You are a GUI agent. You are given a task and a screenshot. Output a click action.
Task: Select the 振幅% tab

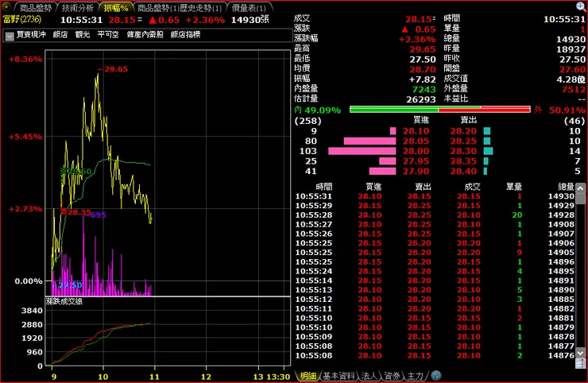pos(116,8)
